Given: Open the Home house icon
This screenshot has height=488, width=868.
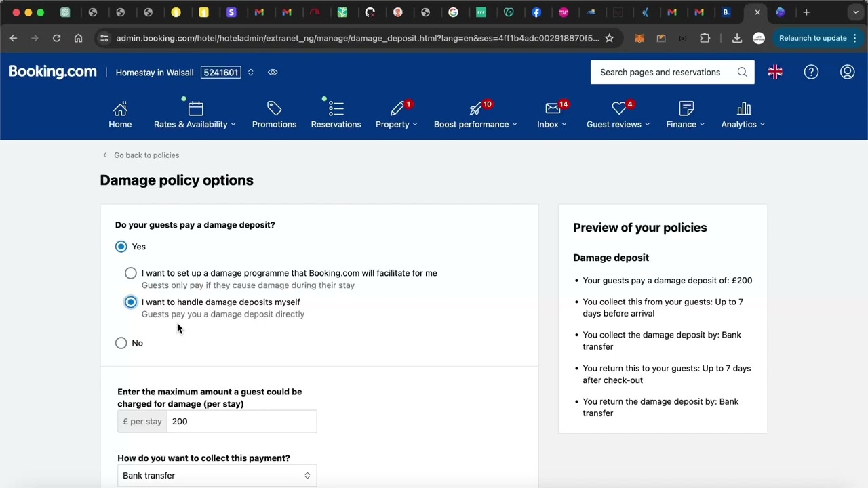Looking at the screenshot, I should 120,108.
